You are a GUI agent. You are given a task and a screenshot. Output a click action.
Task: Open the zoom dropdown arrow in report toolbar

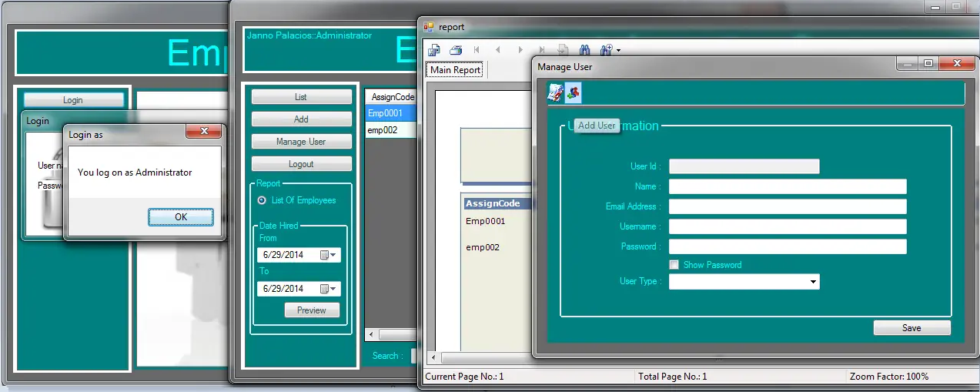click(618, 52)
